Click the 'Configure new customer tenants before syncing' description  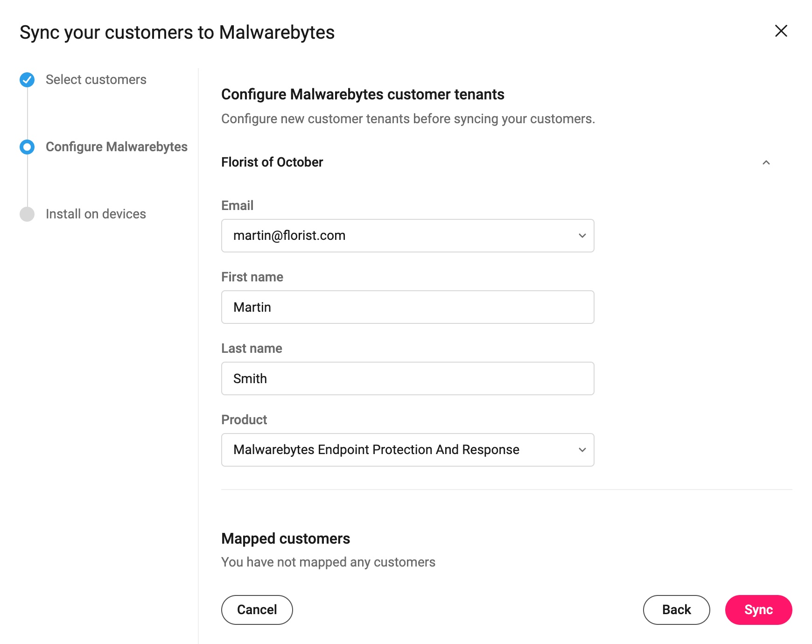click(x=408, y=119)
